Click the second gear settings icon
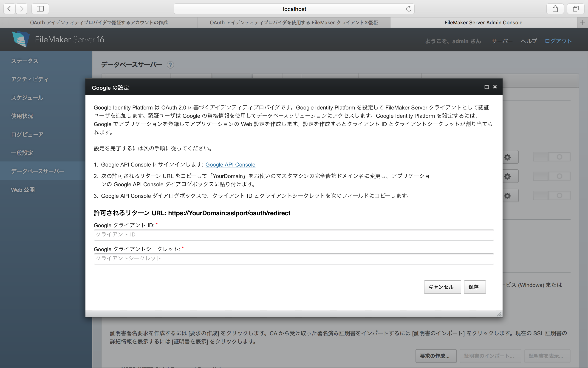Image resolution: width=588 pixels, height=368 pixels. coord(507,176)
